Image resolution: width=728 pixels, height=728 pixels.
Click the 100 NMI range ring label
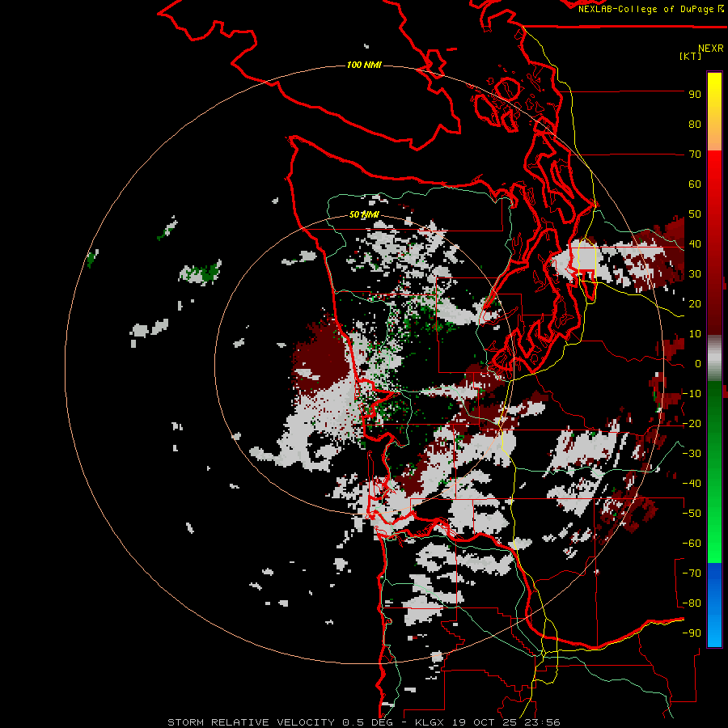pyautogui.click(x=364, y=65)
